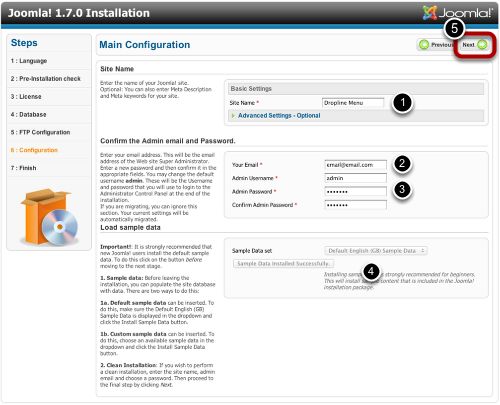The height and width of the screenshot is (405, 500).
Task: Click the green Previous arrow icon
Action: 424,45
